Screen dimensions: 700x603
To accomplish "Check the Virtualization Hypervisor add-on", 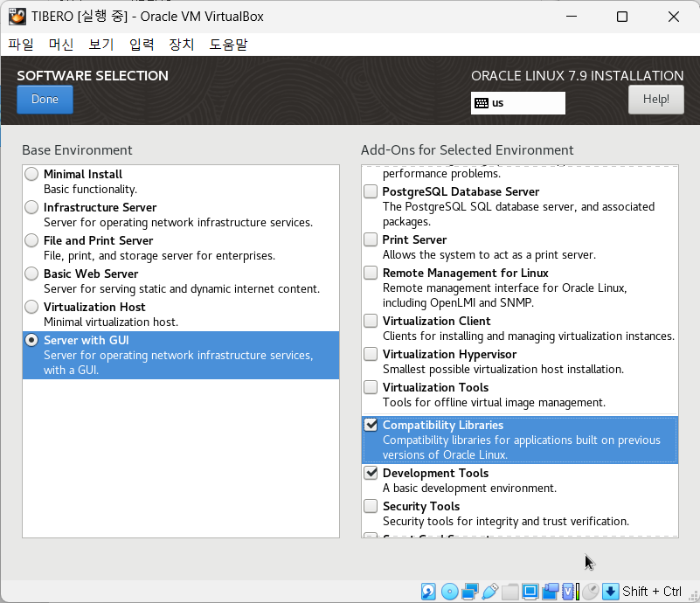I will pyautogui.click(x=371, y=354).
